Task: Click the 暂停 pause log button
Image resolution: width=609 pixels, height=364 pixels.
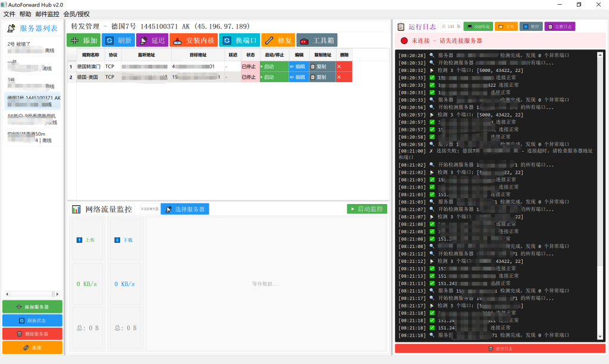Action: 531,26
